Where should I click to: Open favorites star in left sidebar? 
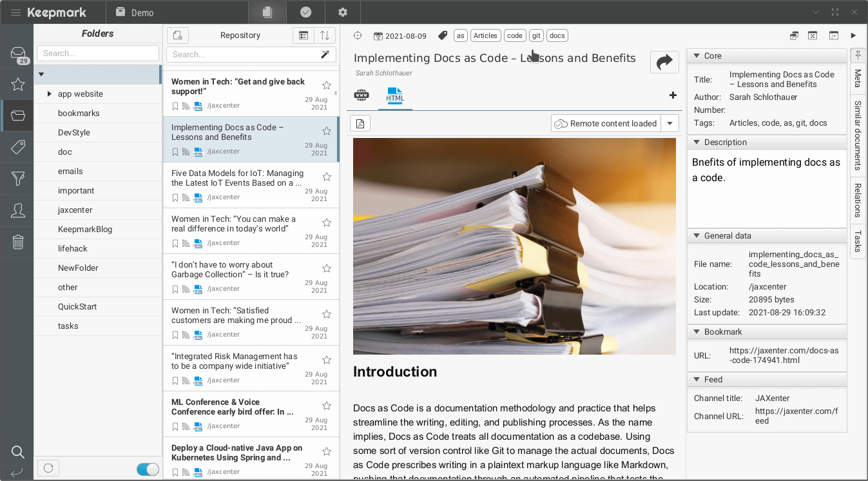[x=18, y=84]
